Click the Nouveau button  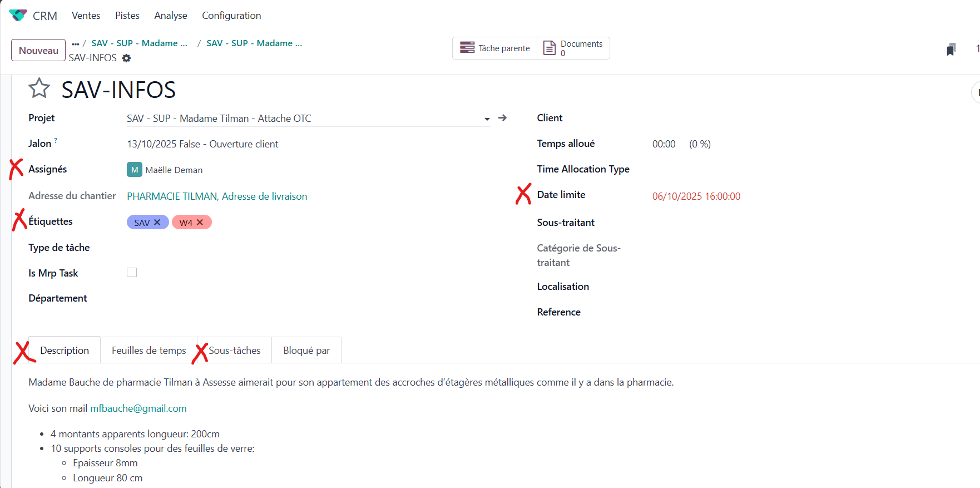38,50
